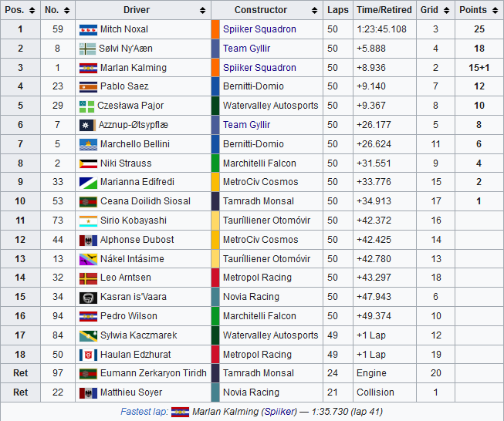Open Team Gyllir link in Sølvi Ny'Aæn row

(x=246, y=49)
